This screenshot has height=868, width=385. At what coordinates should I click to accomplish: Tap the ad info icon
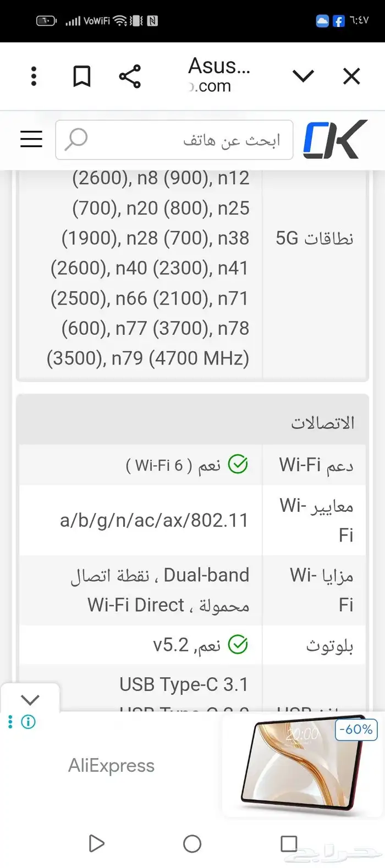tap(28, 722)
